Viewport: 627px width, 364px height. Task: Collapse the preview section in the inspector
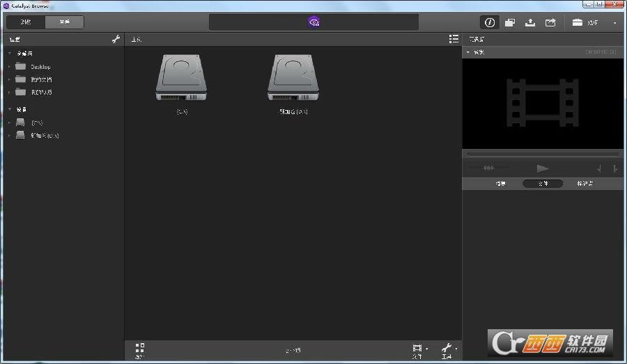tap(468, 52)
